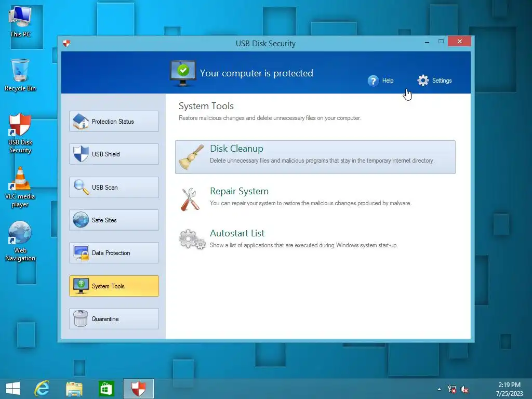Click the protected computer monitor icon

click(x=183, y=73)
